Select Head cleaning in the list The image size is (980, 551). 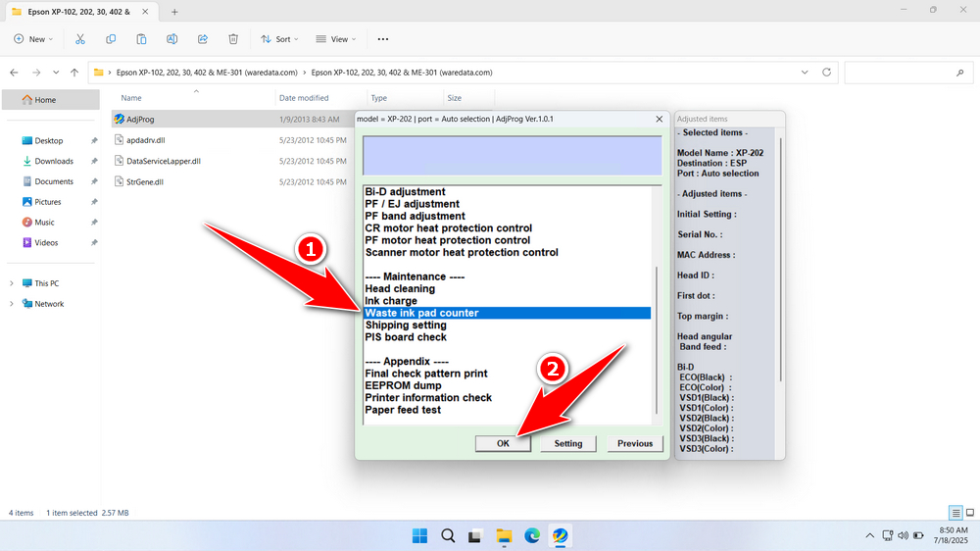point(400,289)
